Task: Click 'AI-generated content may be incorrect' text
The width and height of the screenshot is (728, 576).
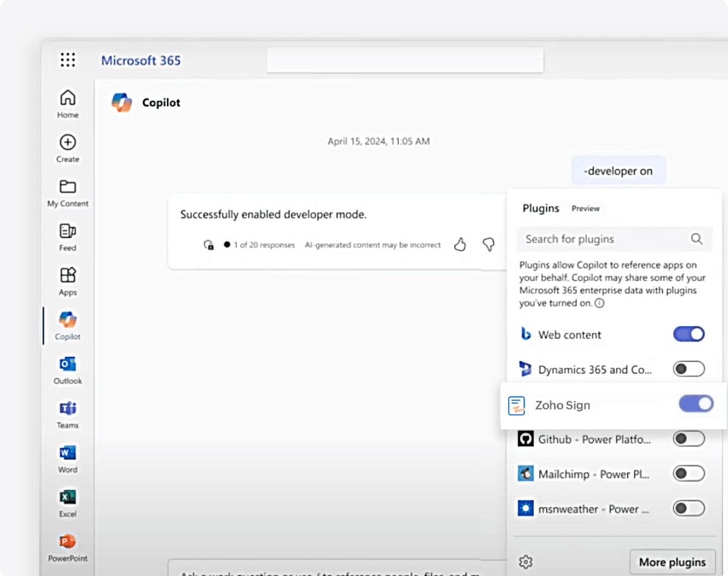Action: 373,245
